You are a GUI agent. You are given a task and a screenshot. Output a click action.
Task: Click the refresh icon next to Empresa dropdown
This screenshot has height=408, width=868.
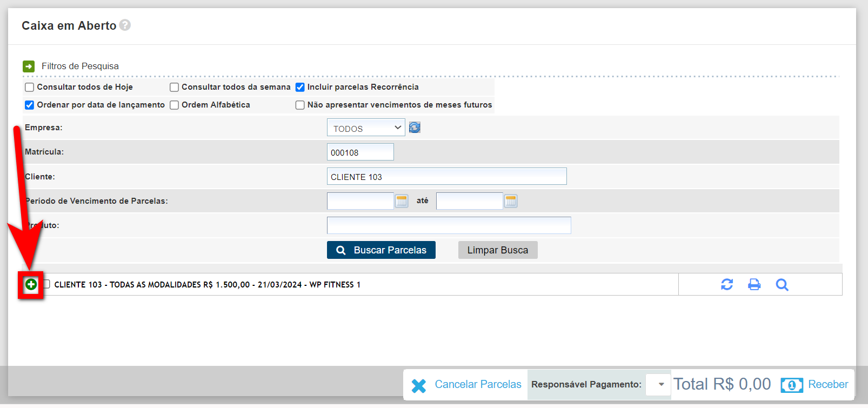[x=415, y=128]
